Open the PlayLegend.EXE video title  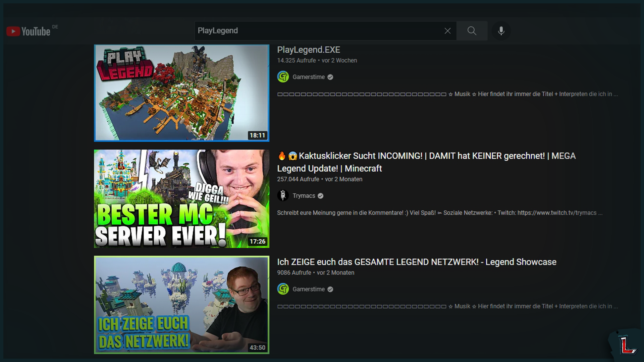coord(309,50)
